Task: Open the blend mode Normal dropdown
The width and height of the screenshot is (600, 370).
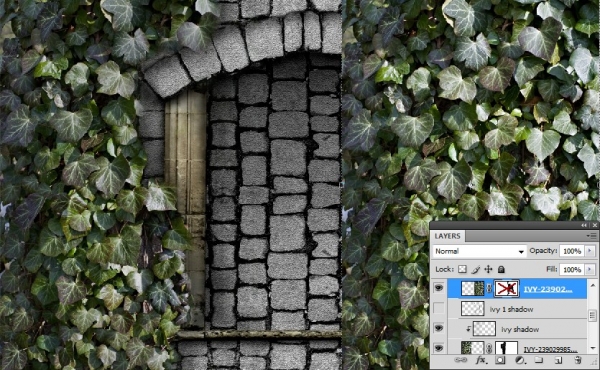Action: [480, 251]
